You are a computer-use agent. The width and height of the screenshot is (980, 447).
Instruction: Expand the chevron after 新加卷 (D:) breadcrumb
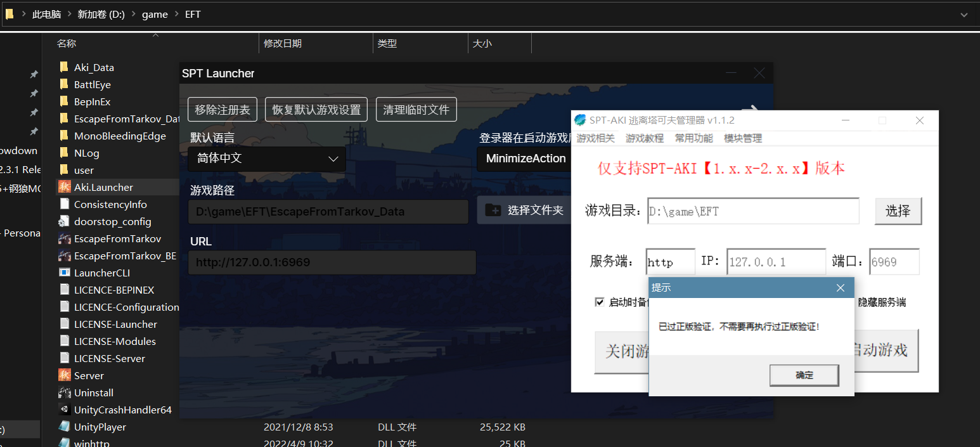(x=133, y=14)
